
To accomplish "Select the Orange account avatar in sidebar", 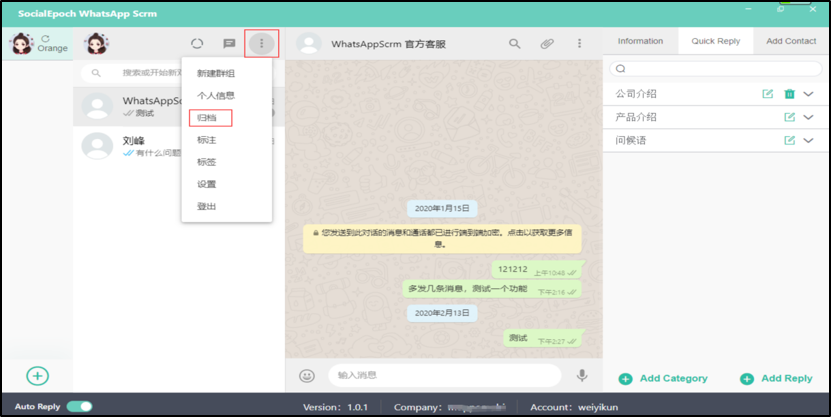I will point(22,43).
